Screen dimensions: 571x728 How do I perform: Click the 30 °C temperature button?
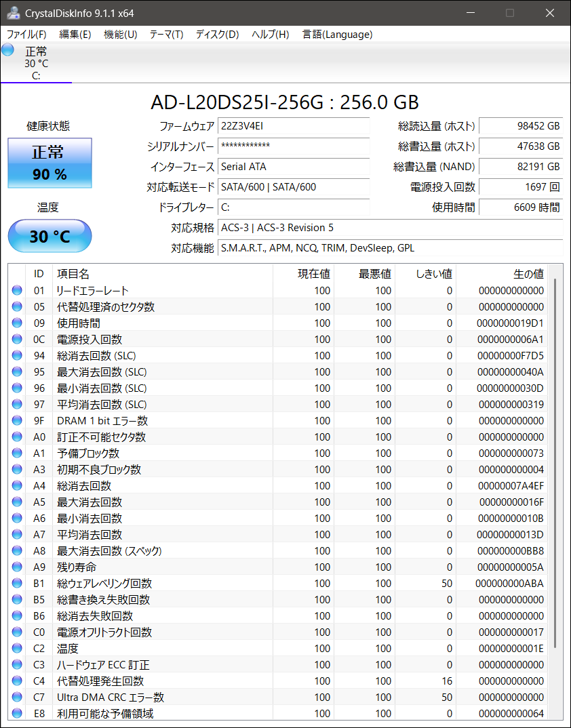pyautogui.click(x=50, y=237)
